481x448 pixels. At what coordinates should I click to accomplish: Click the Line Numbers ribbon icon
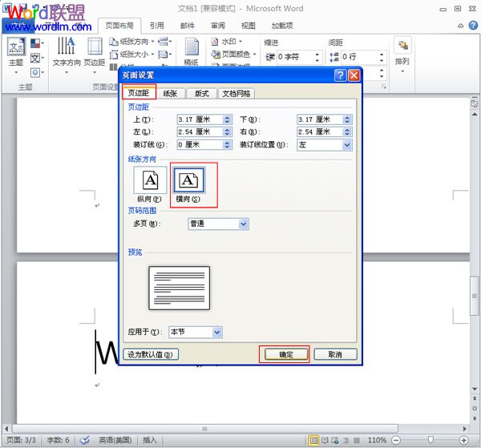pyautogui.click(x=164, y=54)
